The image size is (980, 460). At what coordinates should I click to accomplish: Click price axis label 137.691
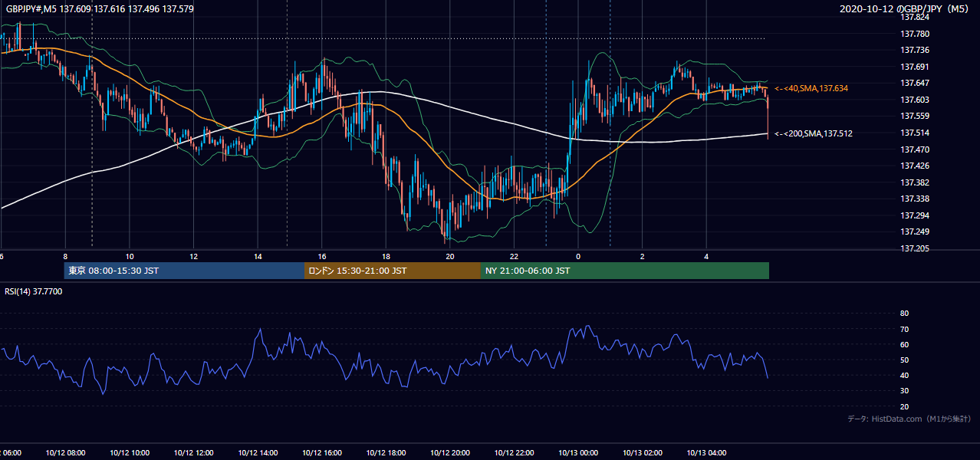tap(914, 67)
